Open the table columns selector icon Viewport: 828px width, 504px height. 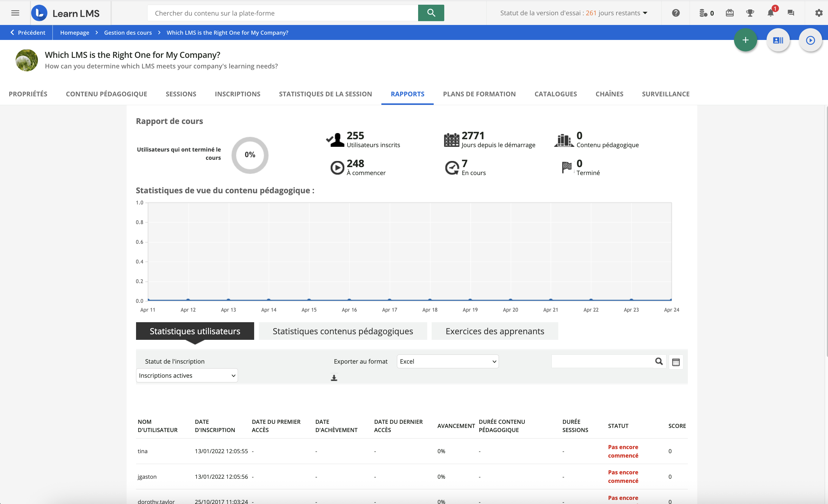pos(676,362)
